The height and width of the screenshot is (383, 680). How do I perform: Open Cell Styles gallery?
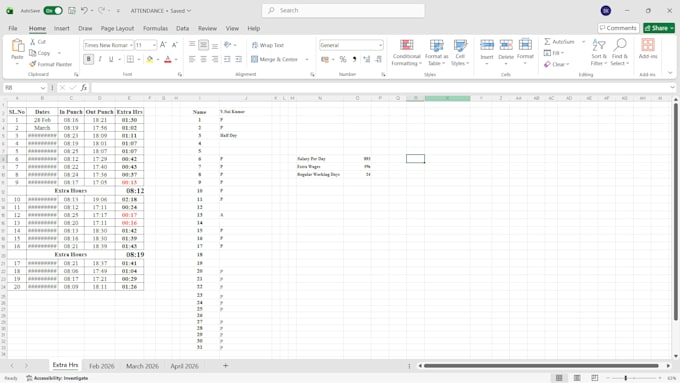tap(460, 52)
